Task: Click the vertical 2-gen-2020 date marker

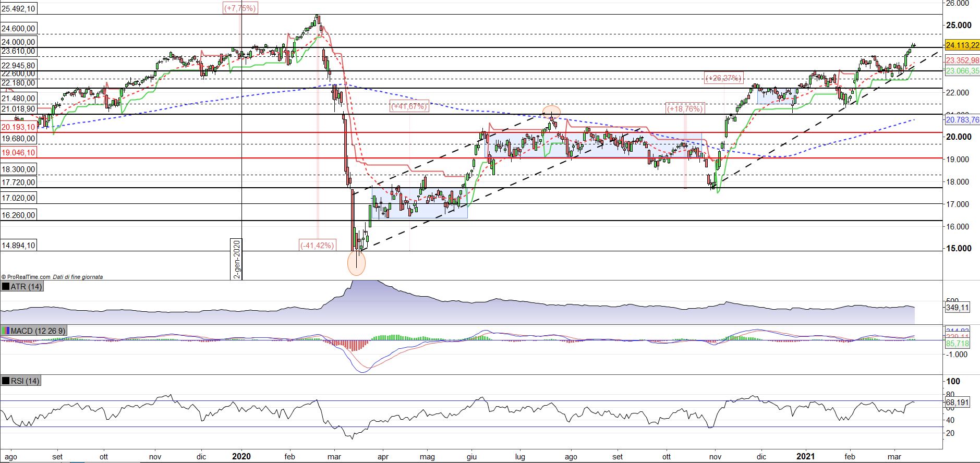Action: (236, 259)
